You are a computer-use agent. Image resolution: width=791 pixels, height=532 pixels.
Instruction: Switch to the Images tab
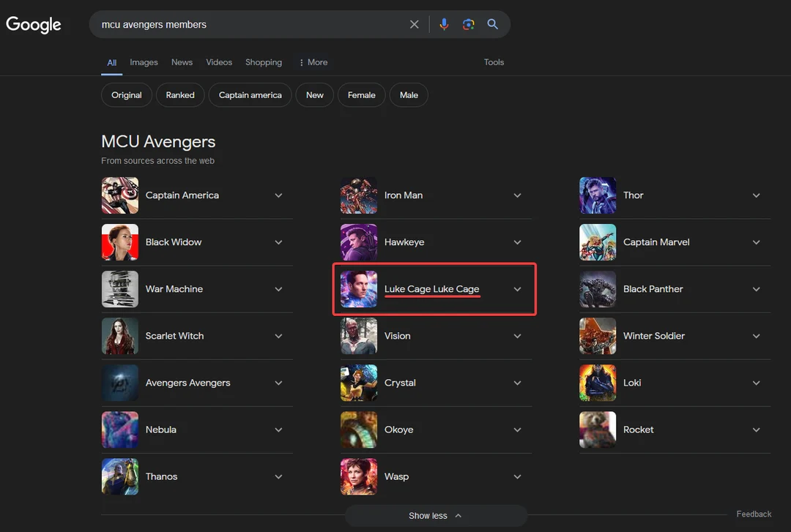tap(144, 62)
